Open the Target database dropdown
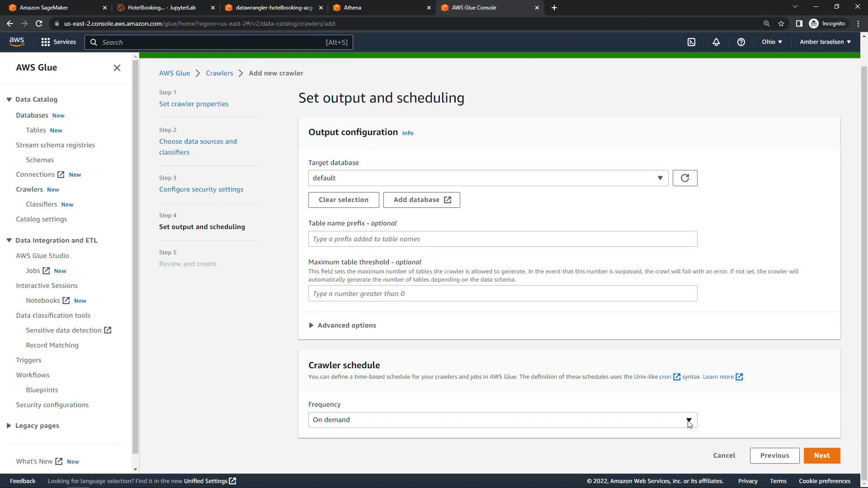The image size is (868, 488). (488, 178)
